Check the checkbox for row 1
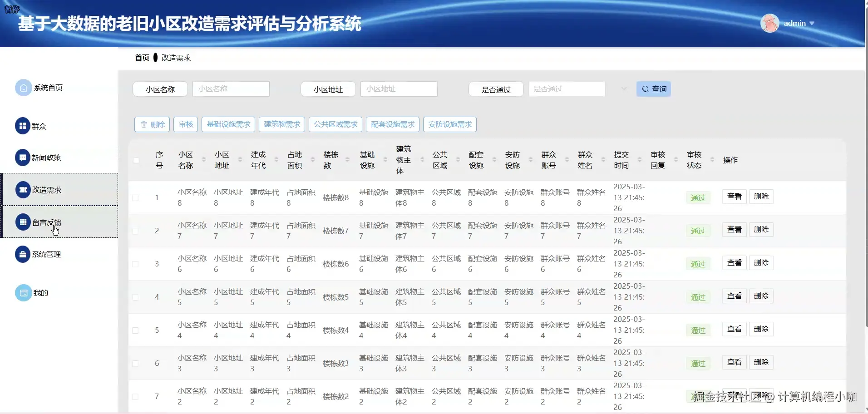Viewport: 868px width, 414px height. click(x=135, y=198)
